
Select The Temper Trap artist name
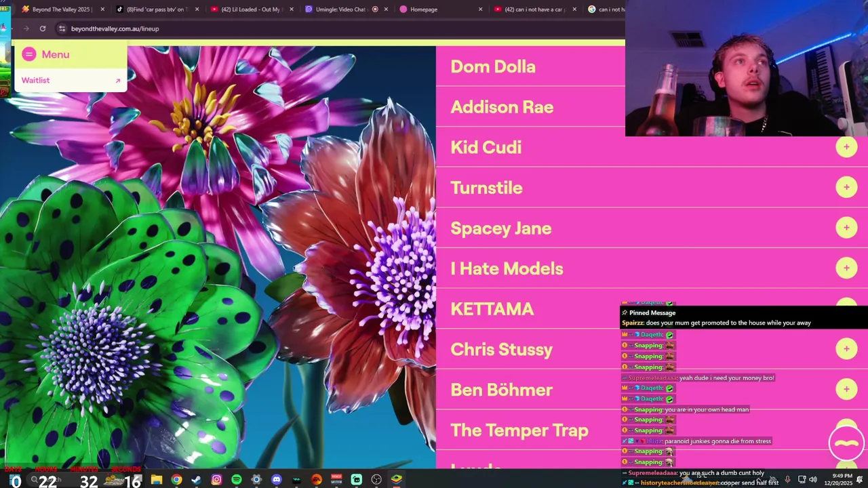519,430
